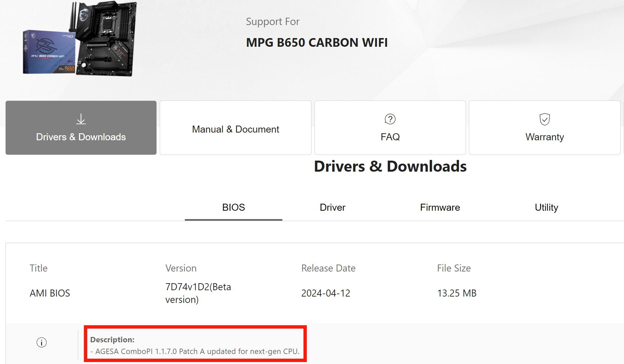Click the 13.25 MB file size value

[457, 293]
